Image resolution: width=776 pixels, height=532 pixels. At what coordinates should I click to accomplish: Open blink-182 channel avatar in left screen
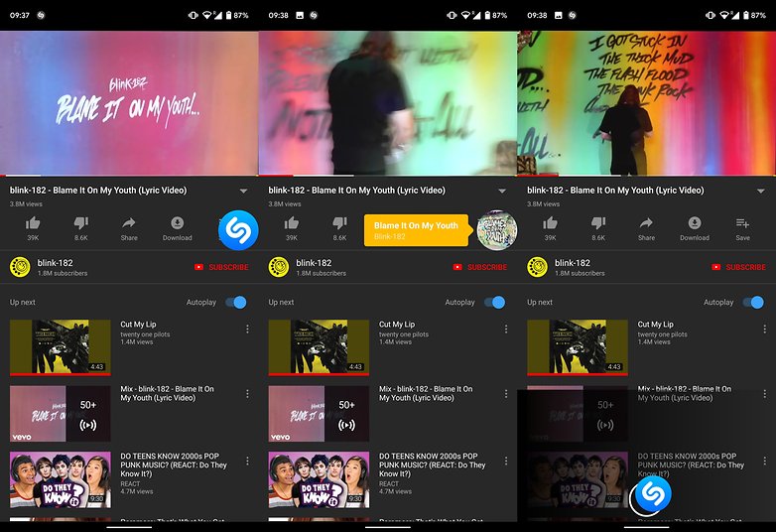(x=20, y=267)
